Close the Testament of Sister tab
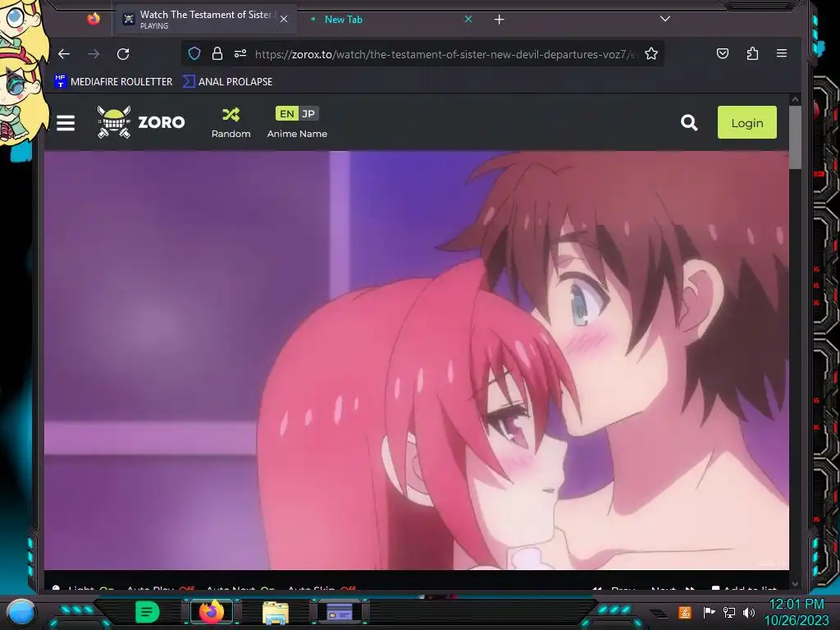Screen dimensions: 840x630 [x=284, y=20]
